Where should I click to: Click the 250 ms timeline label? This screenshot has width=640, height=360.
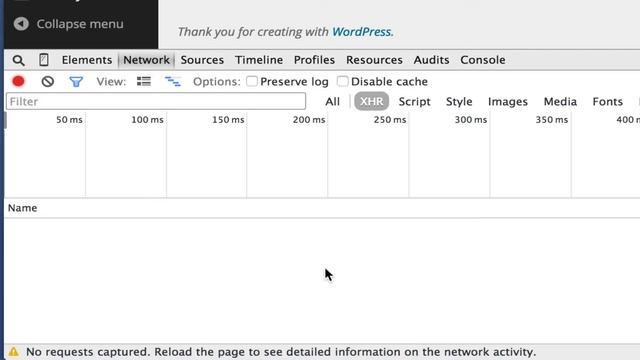(x=390, y=120)
